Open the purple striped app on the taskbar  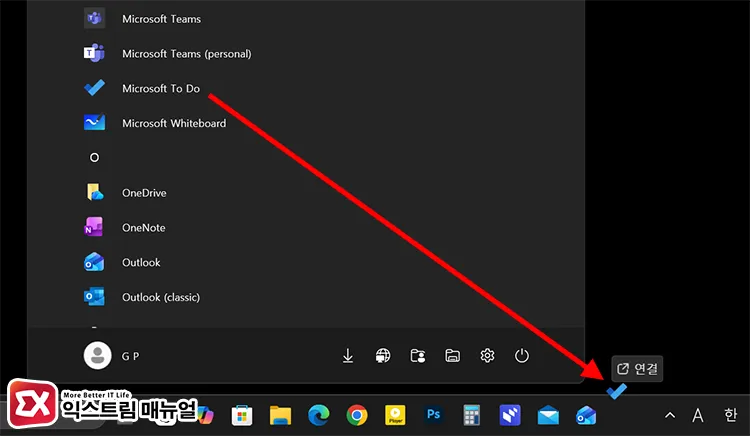pos(510,415)
